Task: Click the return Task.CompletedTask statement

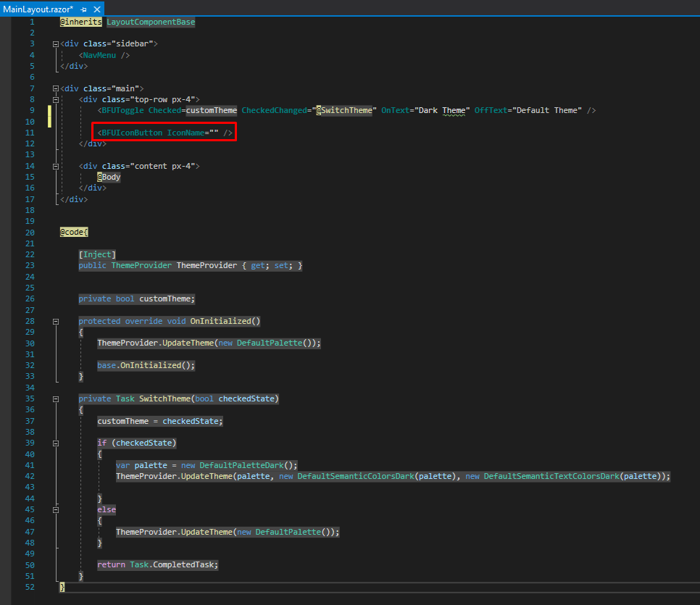Action: click(x=159, y=564)
